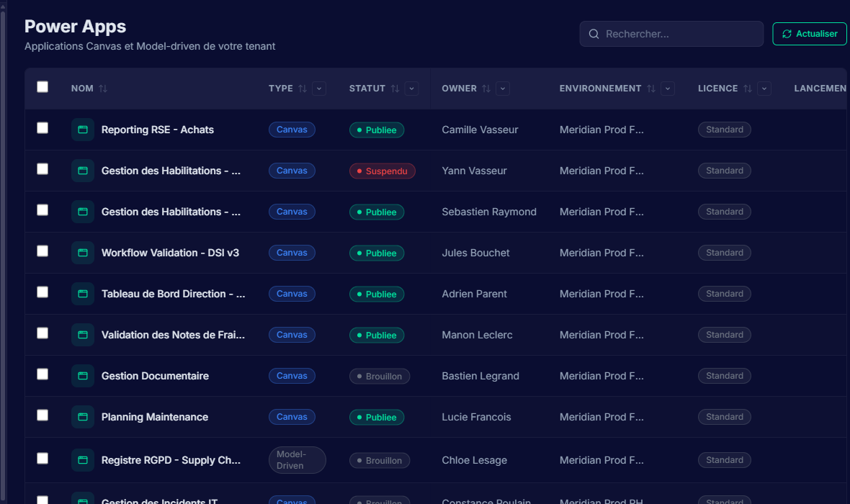
Task: Open the ENVIRONNEMENT column filter dropdown
Action: click(667, 88)
